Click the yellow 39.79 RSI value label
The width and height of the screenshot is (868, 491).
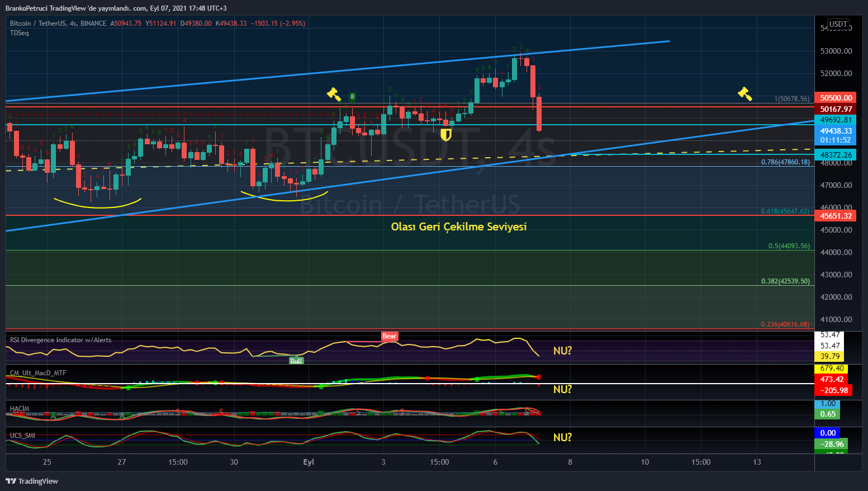tap(829, 356)
